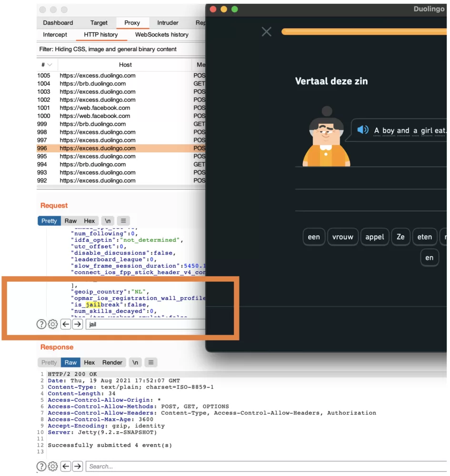The image size is (450, 476).
Task: Select the Proxy tab
Action: click(x=132, y=23)
